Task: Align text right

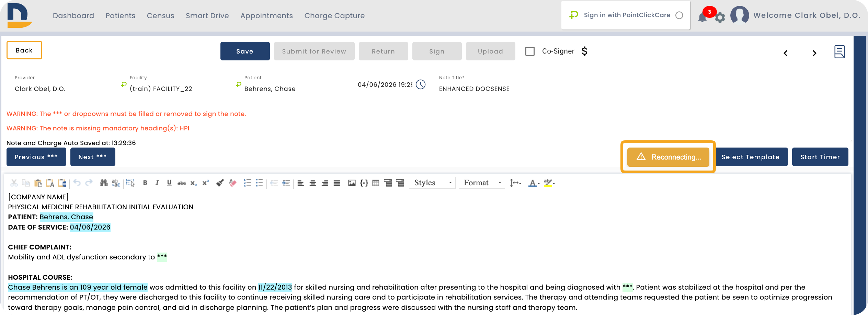Action: [325, 183]
